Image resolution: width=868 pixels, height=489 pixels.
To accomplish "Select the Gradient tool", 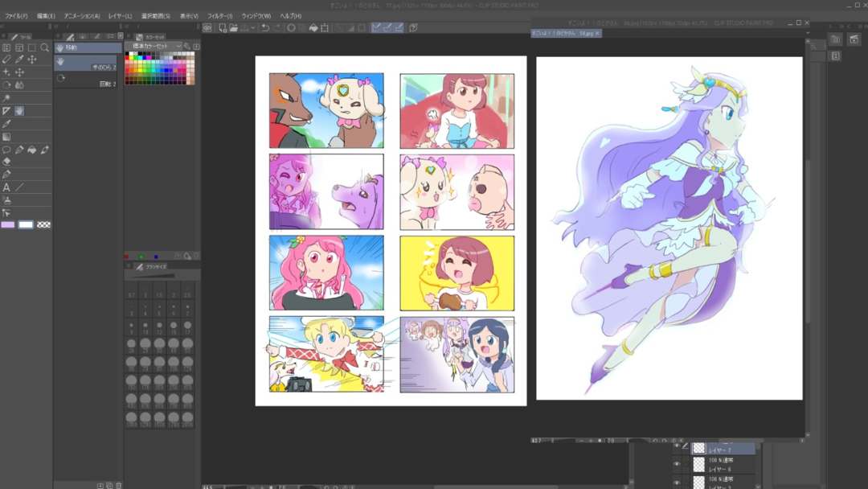I will pos(6,137).
